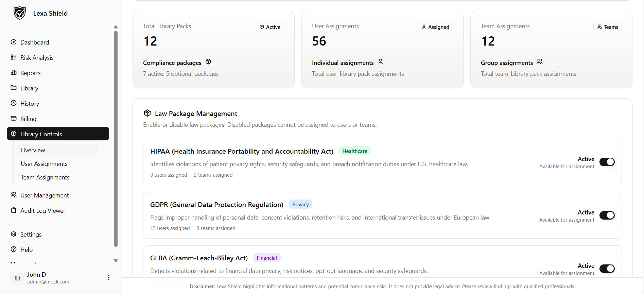This screenshot has height=294, width=644.
Task: Click the '2 teams assigned' text
Action: click(213, 175)
